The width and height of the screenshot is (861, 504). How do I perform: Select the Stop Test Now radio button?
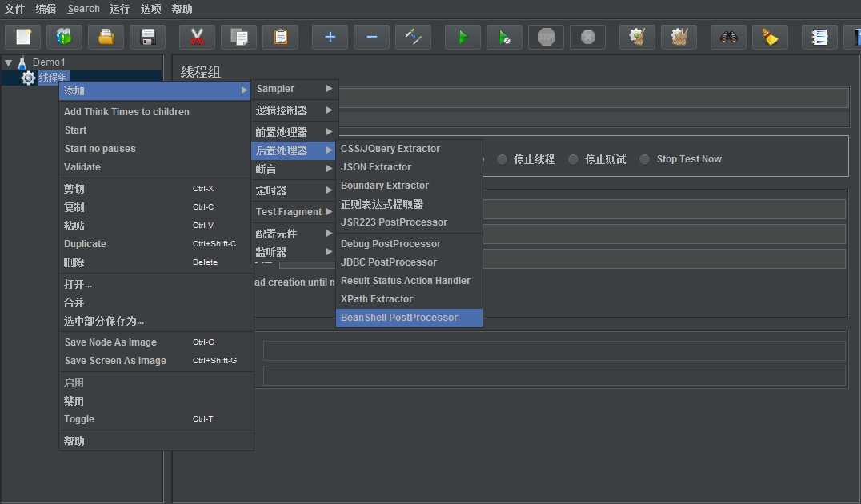tap(645, 159)
